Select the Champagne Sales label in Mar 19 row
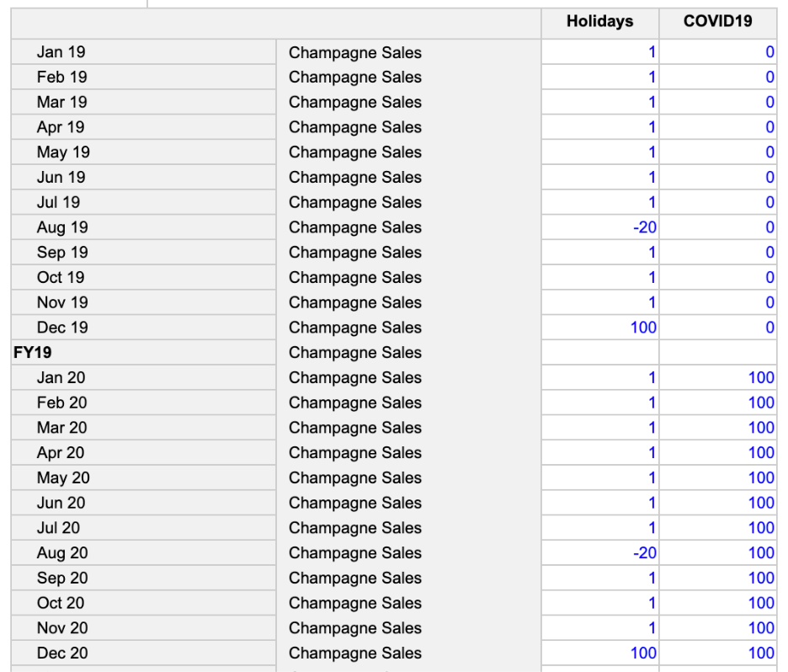This screenshot has height=672, width=788. click(x=354, y=102)
